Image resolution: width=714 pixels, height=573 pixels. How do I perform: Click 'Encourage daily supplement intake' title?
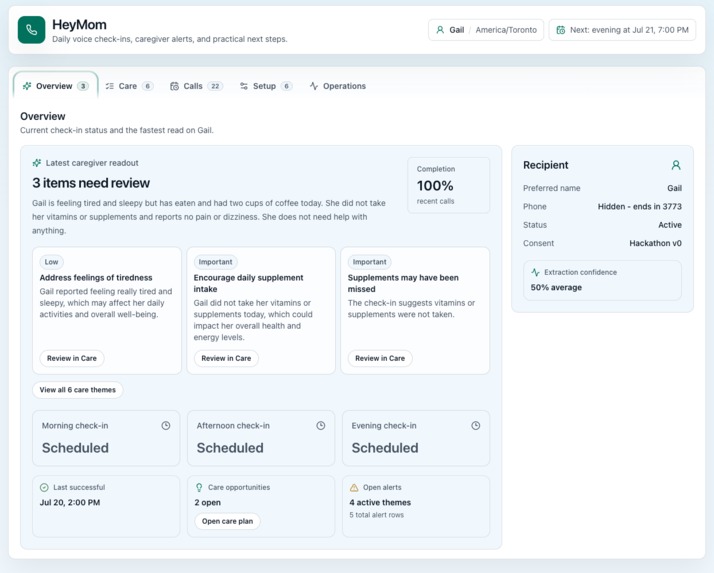[248, 283]
